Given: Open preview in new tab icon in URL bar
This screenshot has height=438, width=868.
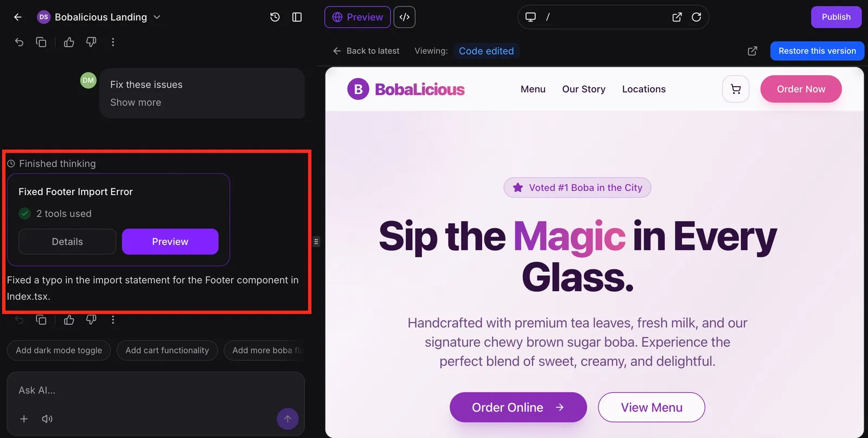Looking at the screenshot, I should click(x=677, y=17).
